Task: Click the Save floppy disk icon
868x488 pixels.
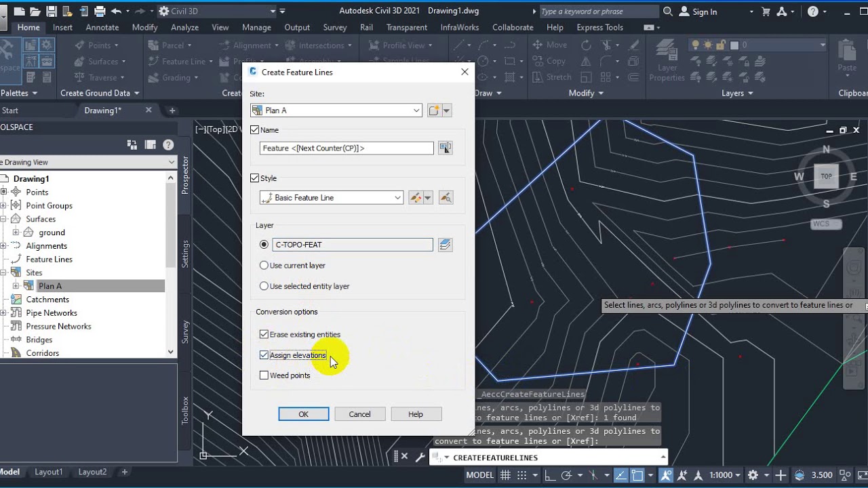Action: [x=51, y=12]
